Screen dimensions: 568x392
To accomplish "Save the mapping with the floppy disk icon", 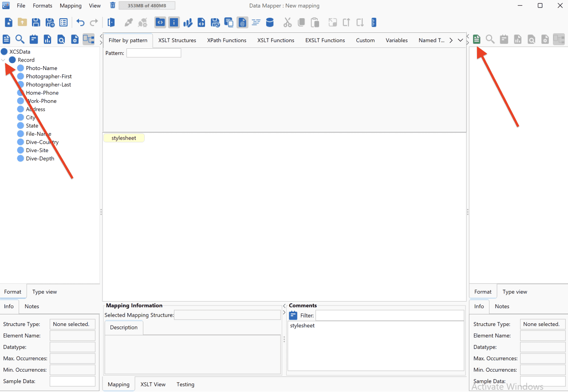I will tap(36, 22).
